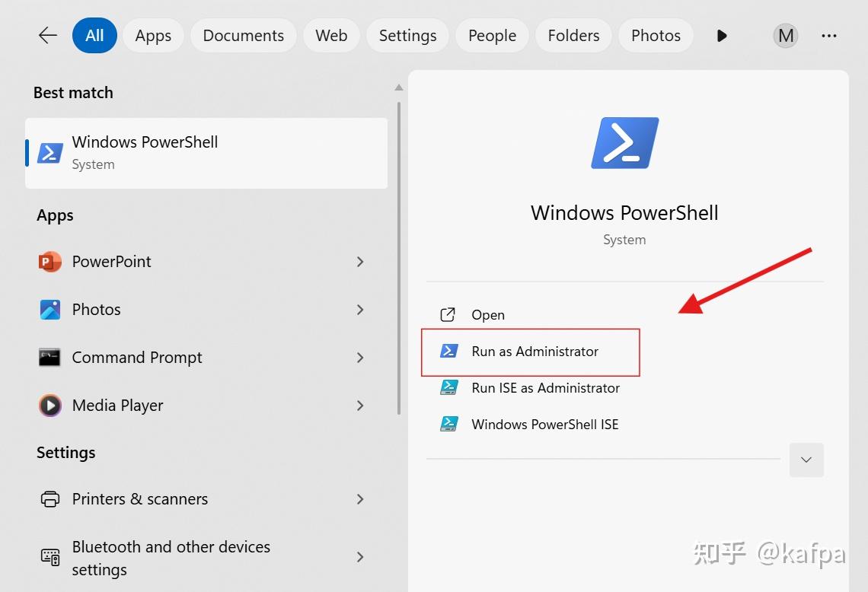Screen dimensions: 868x592
Task: Open Printers & scanners settings
Action: coord(140,499)
